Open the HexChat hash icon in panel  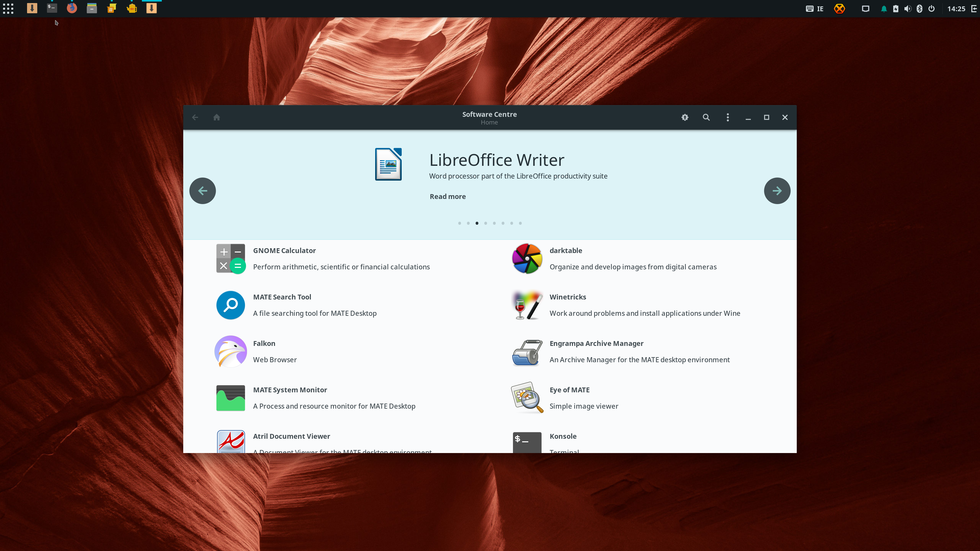tap(112, 8)
